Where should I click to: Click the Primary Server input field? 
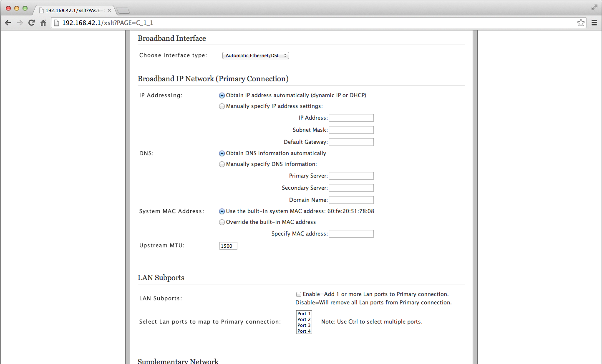tap(351, 176)
